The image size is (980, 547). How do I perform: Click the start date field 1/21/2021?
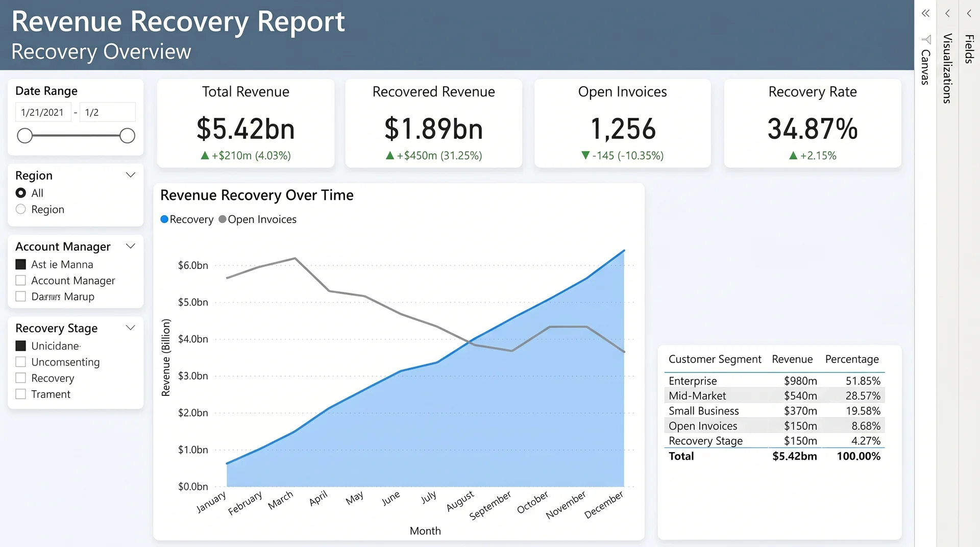tap(43, 112)
